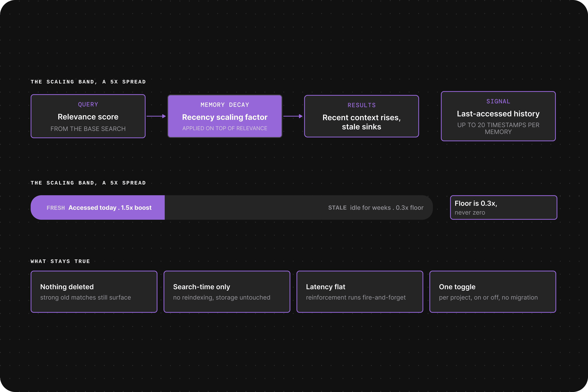Select the "Nothing deleted" title
The width and height of the screenshot is (588, 392).
pos(67,287)
